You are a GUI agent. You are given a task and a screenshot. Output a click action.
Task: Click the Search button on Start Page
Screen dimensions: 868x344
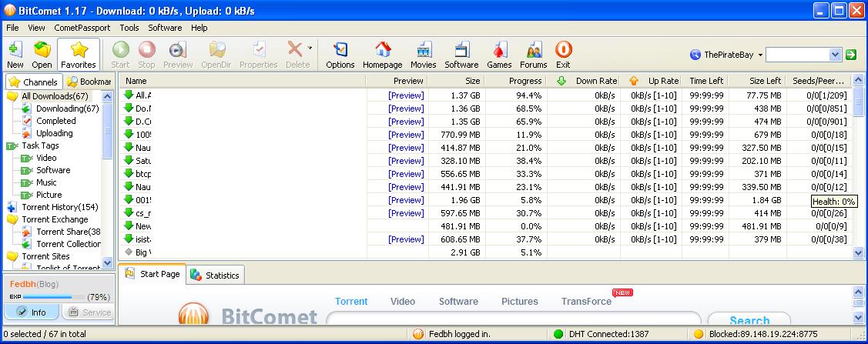click(x=749, y=319)
